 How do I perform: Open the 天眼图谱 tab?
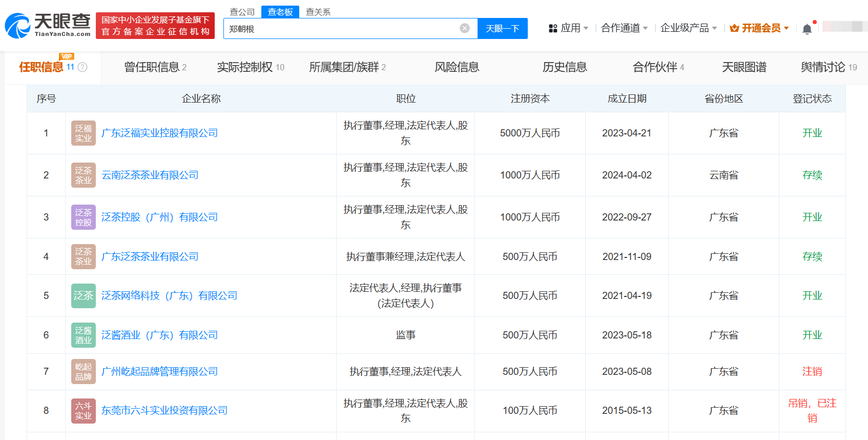[x=744, y=67]
